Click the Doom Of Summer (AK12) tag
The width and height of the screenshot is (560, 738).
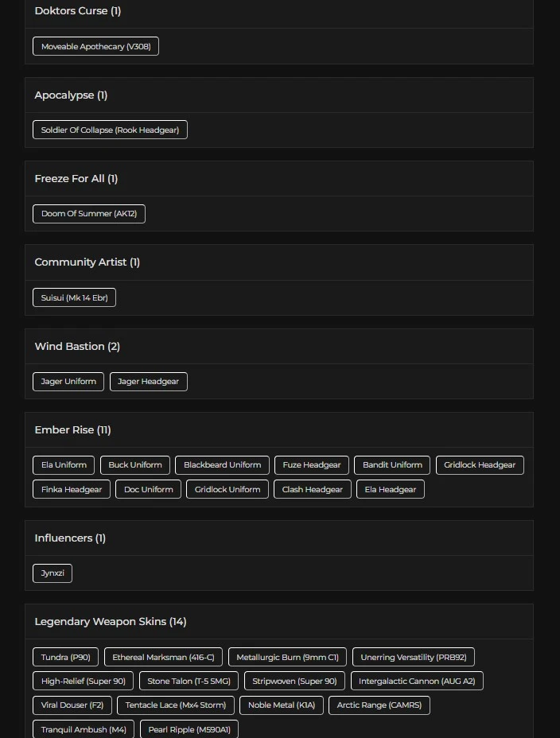click(89, 213)
